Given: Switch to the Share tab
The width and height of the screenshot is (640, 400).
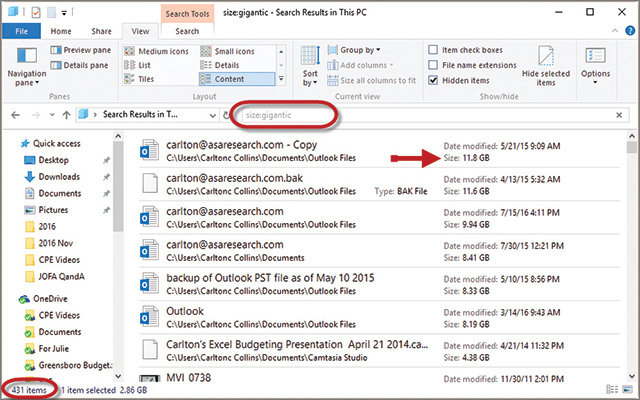Looking at the screenshot, I should (101, 31).
